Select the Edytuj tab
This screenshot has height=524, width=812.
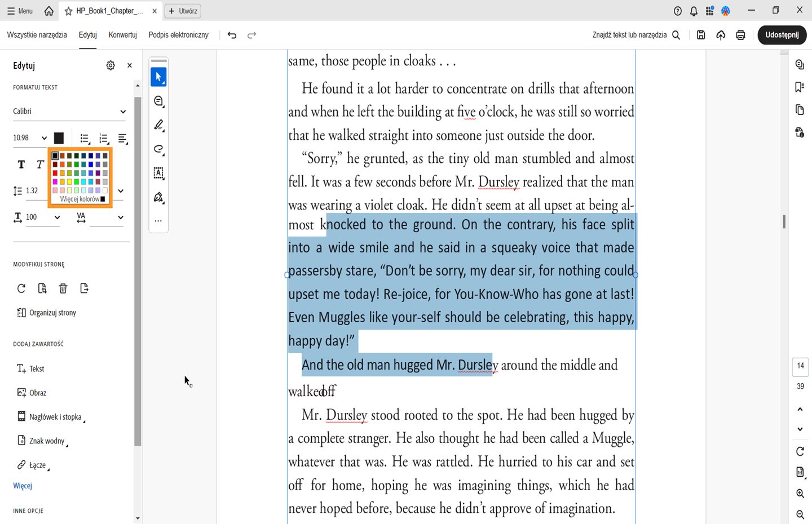click(88, 35)
